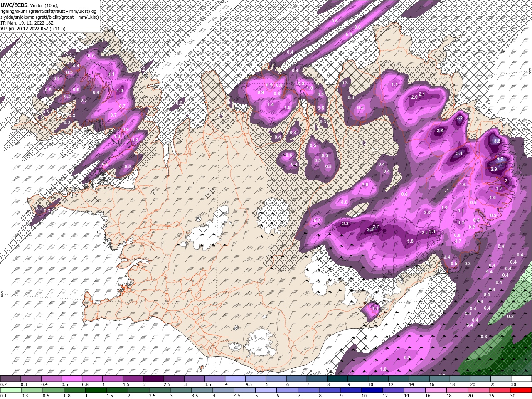Click the snow legend swatch between 8 and 9
The image size is (532, 399).
(337, 379)
